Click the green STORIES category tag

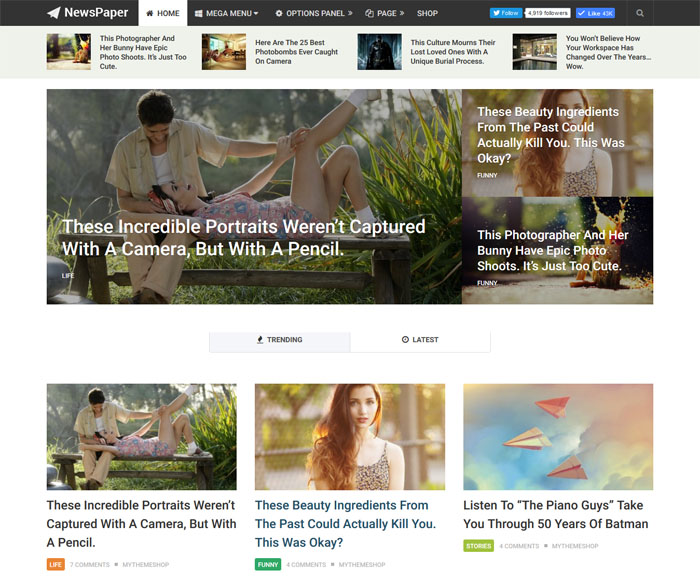(479, 546)
